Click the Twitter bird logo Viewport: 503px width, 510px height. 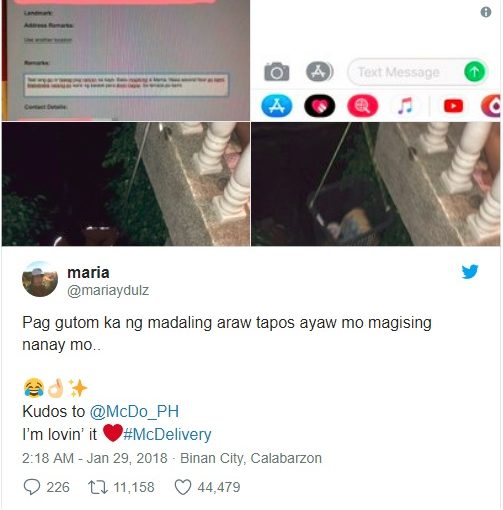470,271
